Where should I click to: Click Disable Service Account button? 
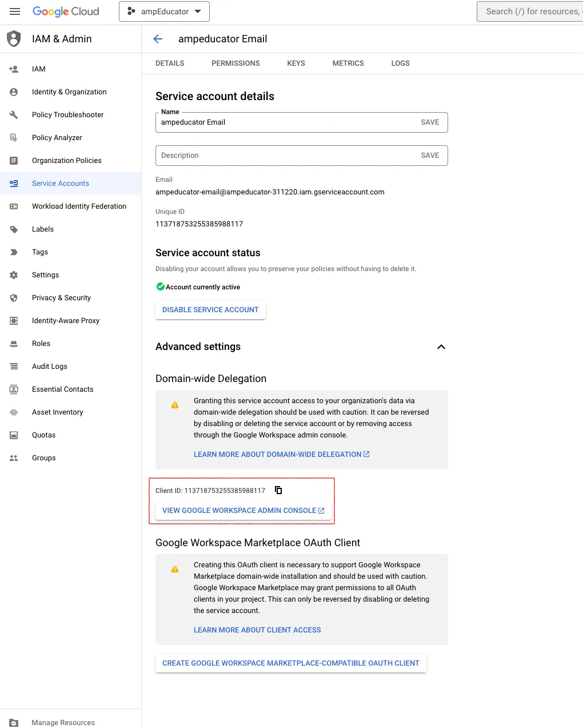pos(210,310)
